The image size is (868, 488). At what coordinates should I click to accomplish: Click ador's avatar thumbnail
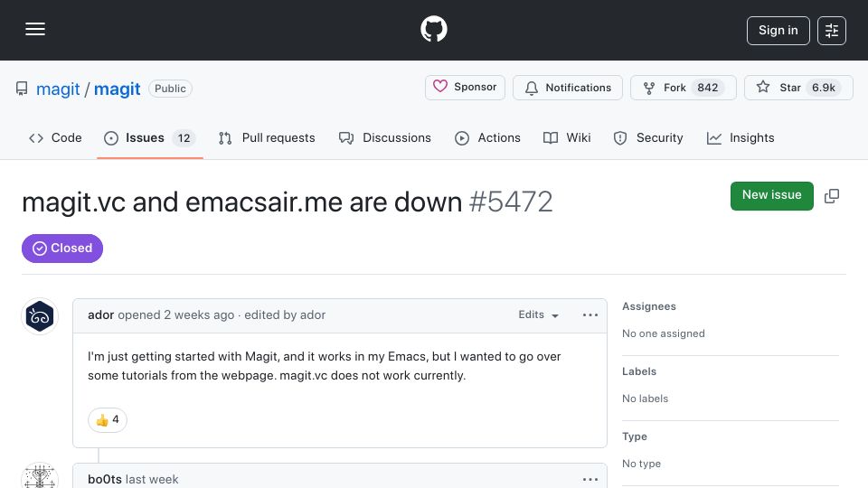(x=40, y=316)
